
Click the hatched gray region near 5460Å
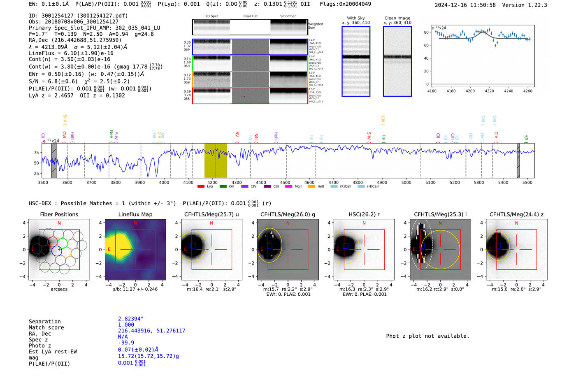(518, 160)
